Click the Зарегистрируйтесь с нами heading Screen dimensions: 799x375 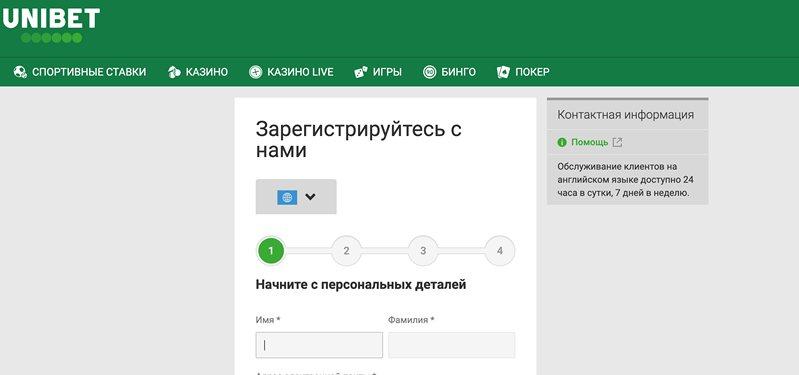tap(358, 140)
